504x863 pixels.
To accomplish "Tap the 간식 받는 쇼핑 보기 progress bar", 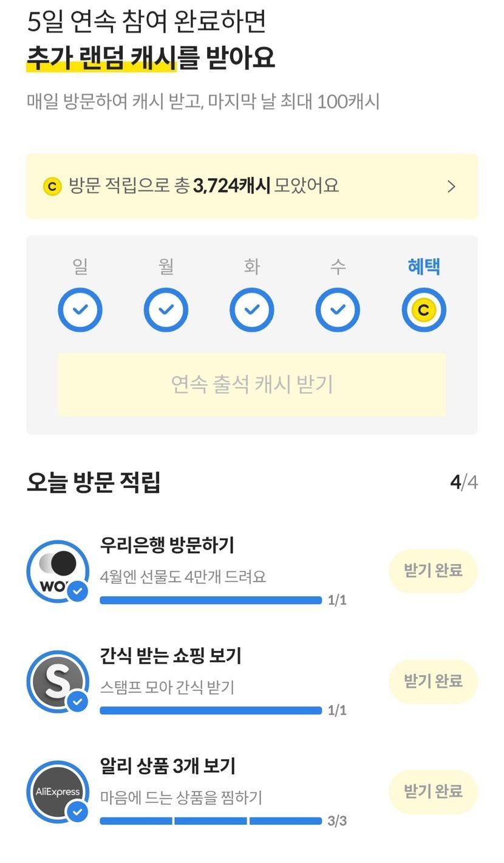I will coord(211,710).
